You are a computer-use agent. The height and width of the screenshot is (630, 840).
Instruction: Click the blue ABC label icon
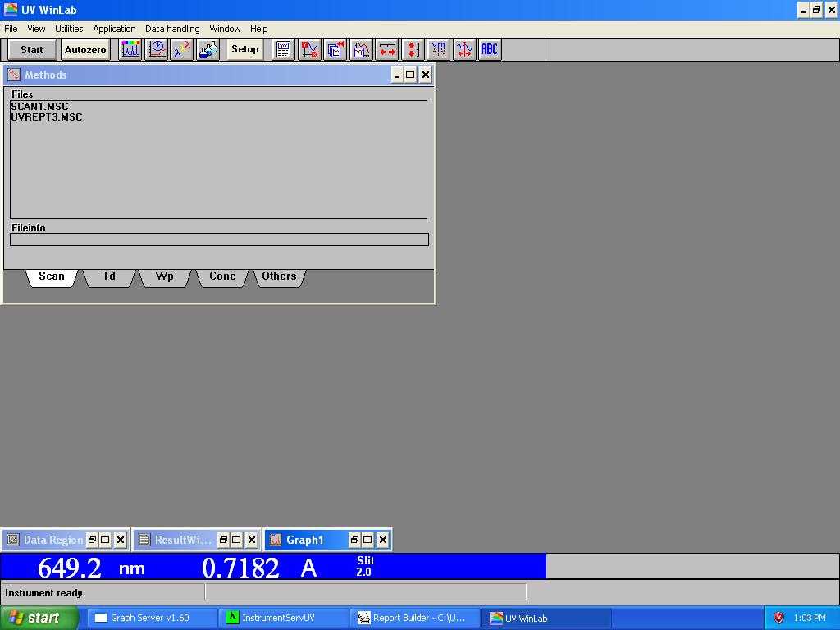(489, 50)
